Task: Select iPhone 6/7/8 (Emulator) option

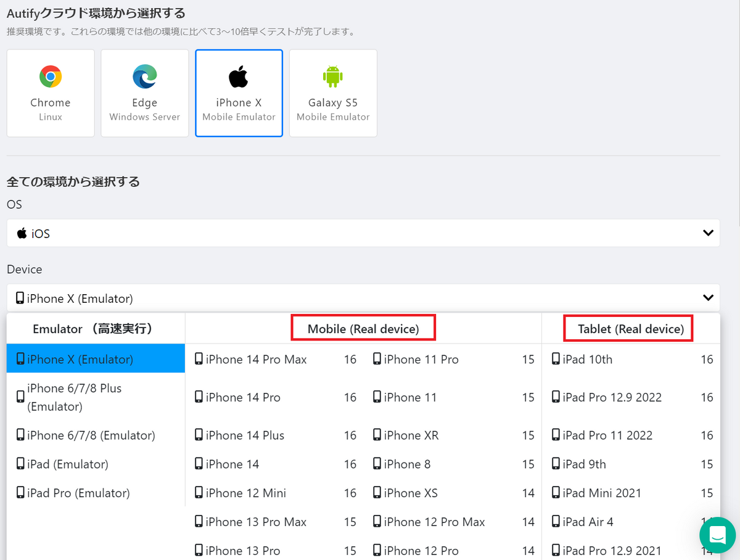Action: point(96,435)
